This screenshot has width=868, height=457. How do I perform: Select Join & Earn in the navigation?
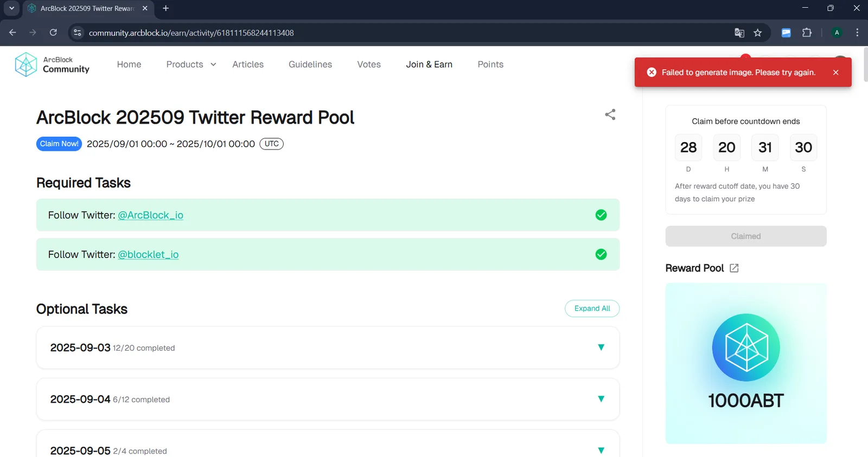coord(429,65)
